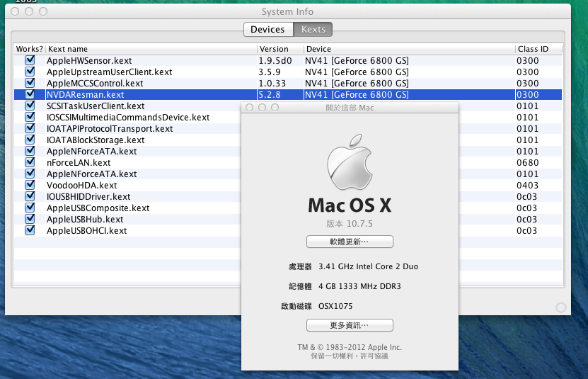The image size is (588, 379).
Task: Select the AppleUpstreamUserClient.kext row name
Action: [x=109, y=72]
